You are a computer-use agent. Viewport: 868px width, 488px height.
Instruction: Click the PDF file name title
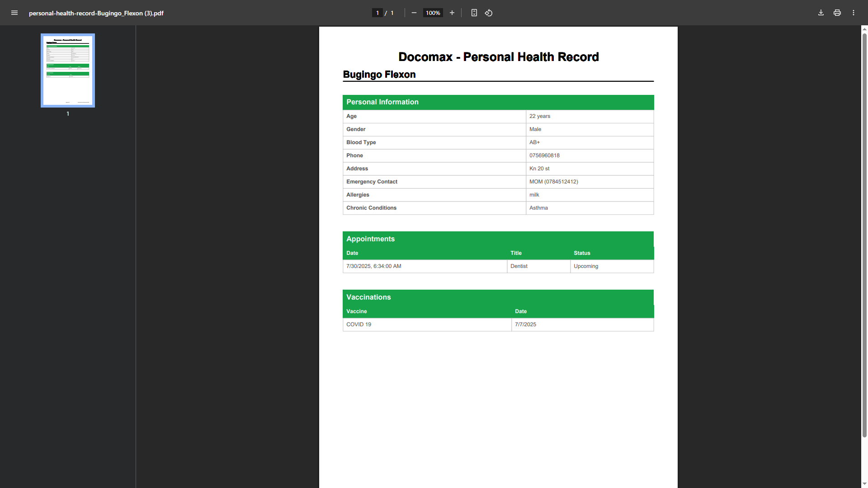click(96, 13)
